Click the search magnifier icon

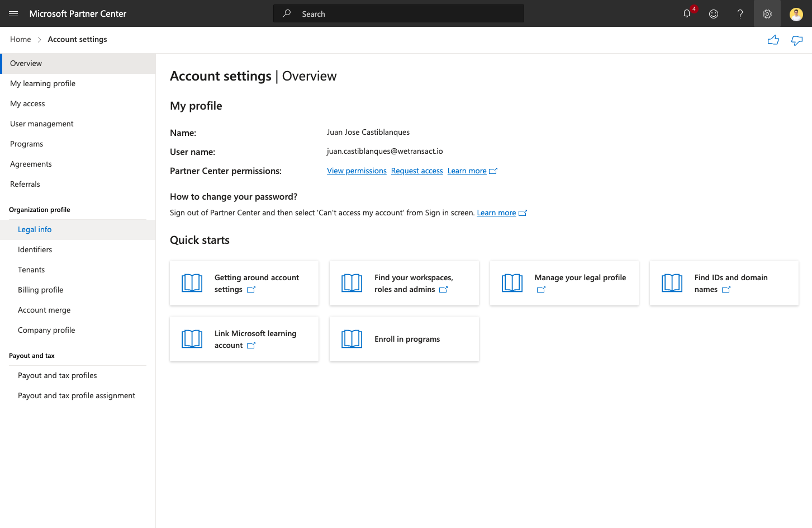point(287,13)
